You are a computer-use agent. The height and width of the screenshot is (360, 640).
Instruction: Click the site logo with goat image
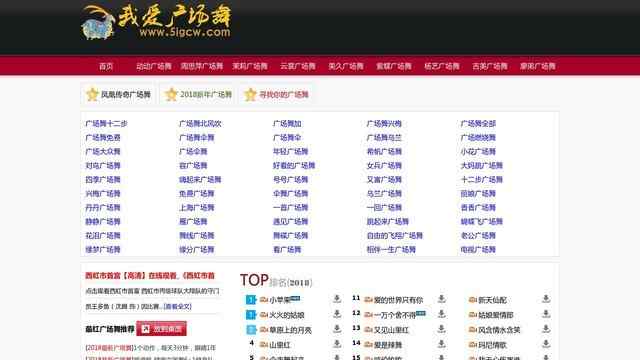(156, 22)
